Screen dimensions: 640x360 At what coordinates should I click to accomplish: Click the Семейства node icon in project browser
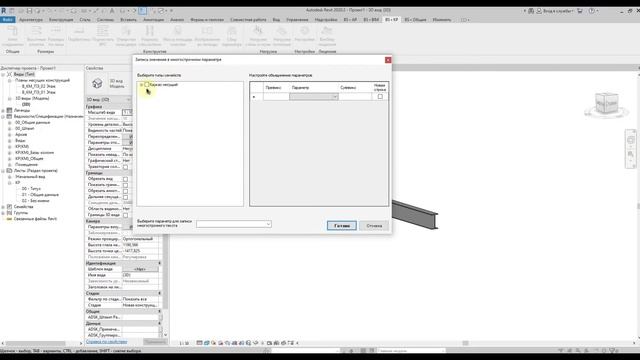pos(9,207)
